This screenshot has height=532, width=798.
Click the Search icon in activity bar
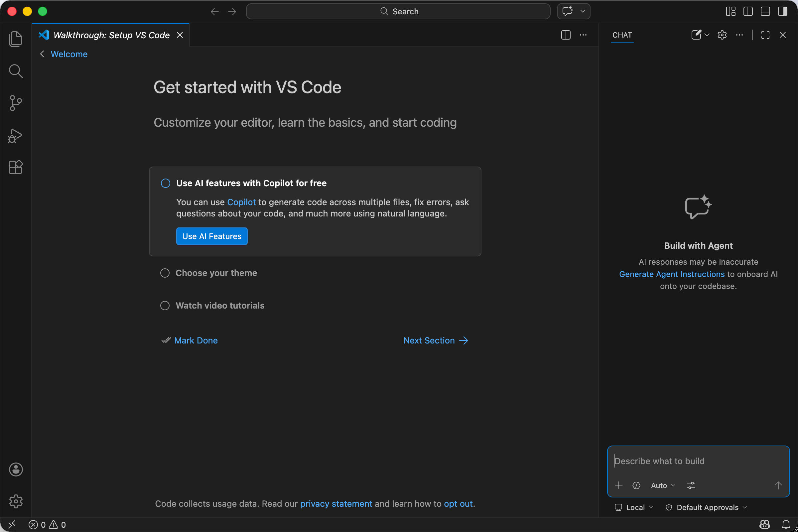(x=16, y=71)
